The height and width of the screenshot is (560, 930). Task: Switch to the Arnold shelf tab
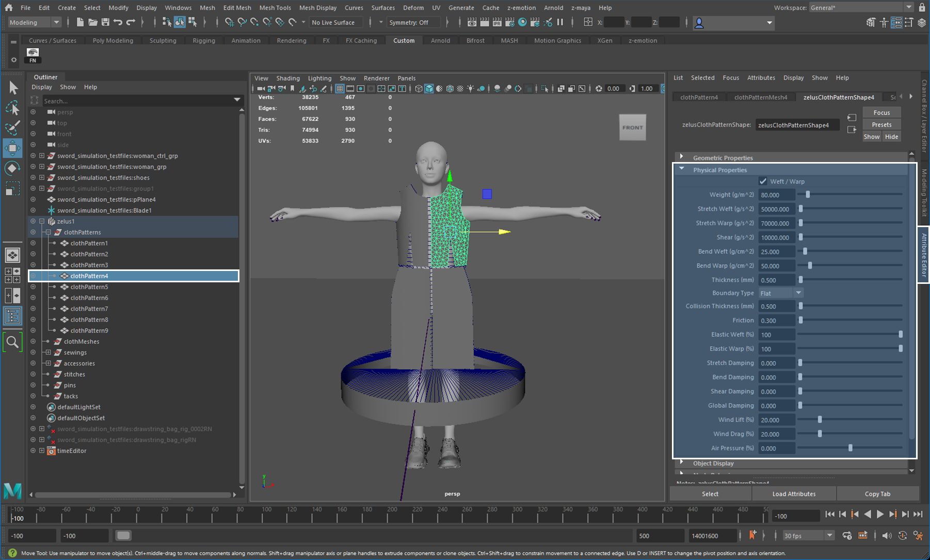[x=440, y=40]
